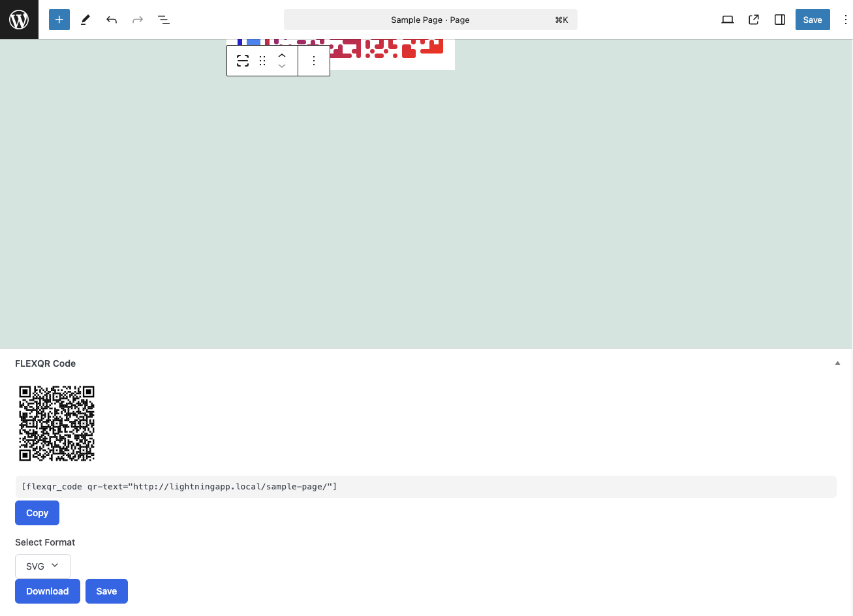Open the Sample Page command palette bar
853x616 pixels.
[431, 20]
